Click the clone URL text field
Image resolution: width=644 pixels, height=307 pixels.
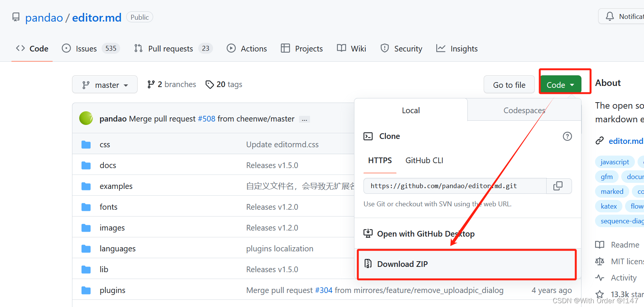click(x=455, y=186)
